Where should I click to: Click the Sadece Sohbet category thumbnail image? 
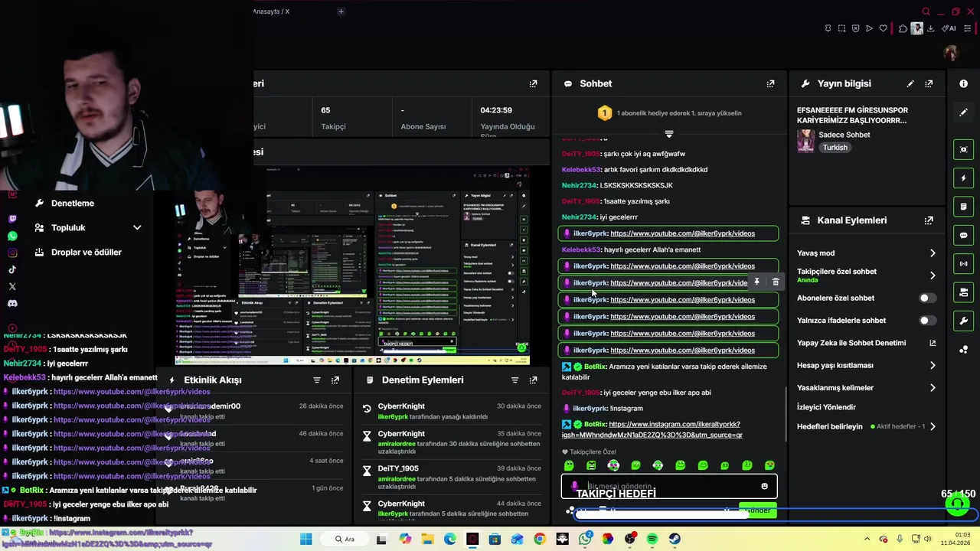(x=805, y=141)
